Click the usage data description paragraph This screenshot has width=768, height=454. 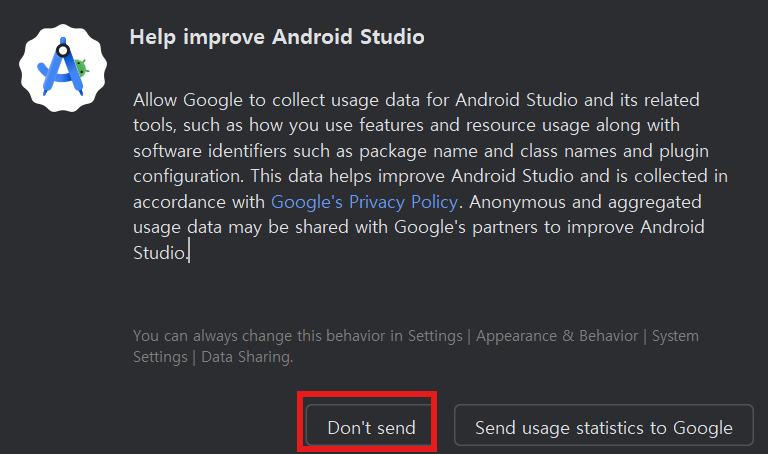click(430, 176)
